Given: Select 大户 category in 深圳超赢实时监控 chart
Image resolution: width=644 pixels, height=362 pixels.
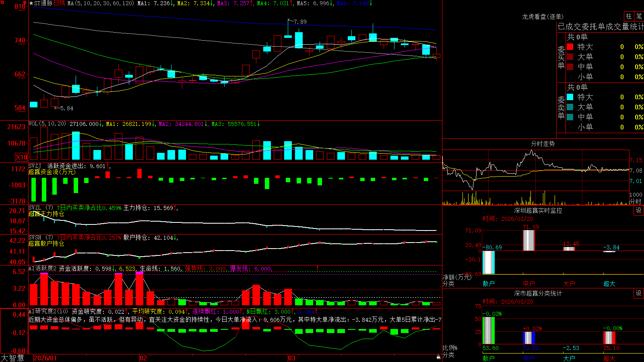Looking at the screenshot, I should click(569, 284).
